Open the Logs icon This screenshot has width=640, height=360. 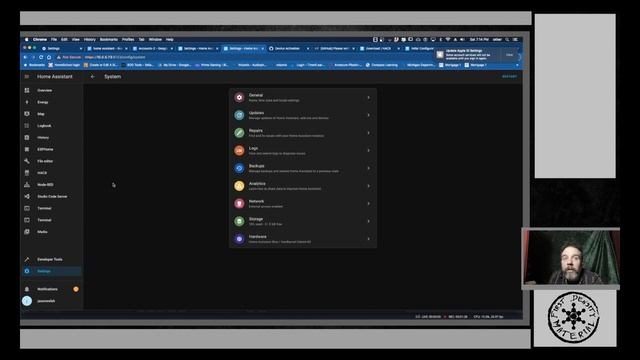240,150
